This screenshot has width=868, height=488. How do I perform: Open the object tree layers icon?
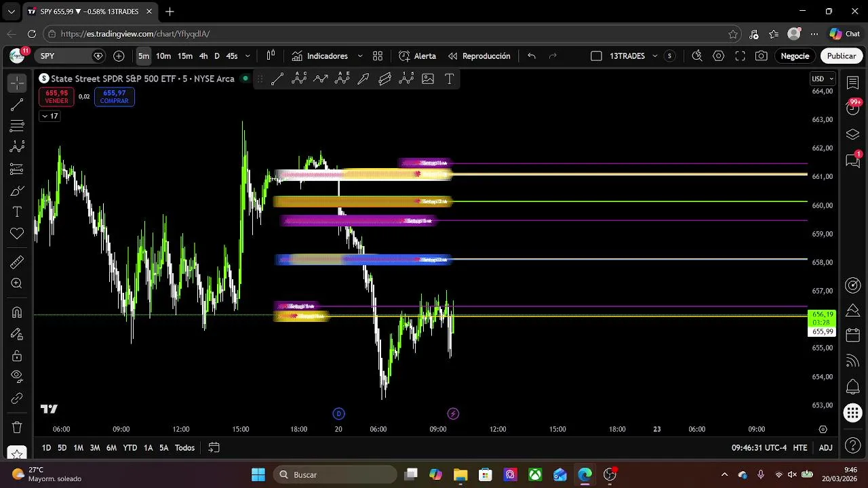(x=853, y=134)
